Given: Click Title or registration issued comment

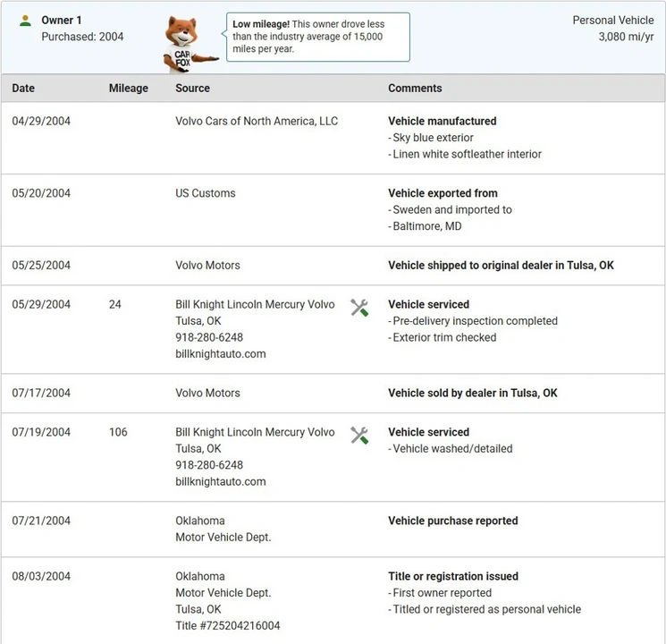Looking at the screenshot, I should [x=453, y=576].
